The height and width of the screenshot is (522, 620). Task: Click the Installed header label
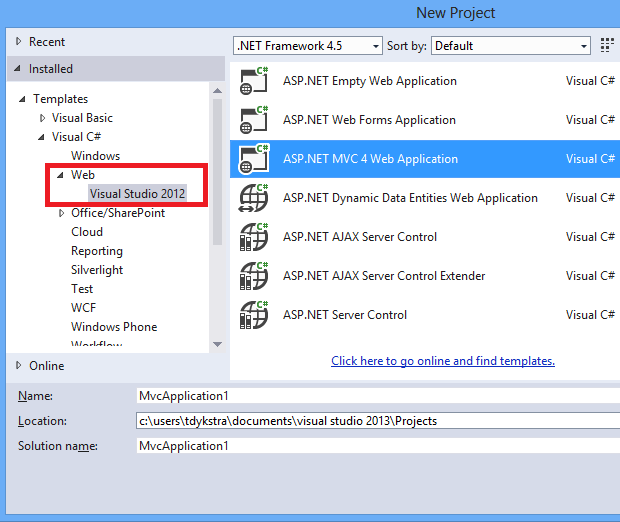(x=51, y=69)
